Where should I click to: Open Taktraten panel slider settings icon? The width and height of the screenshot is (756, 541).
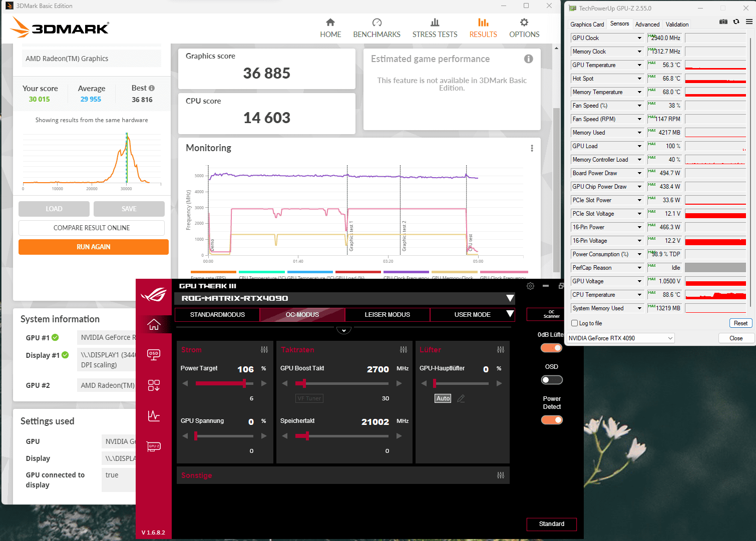[x=404, y=349]
